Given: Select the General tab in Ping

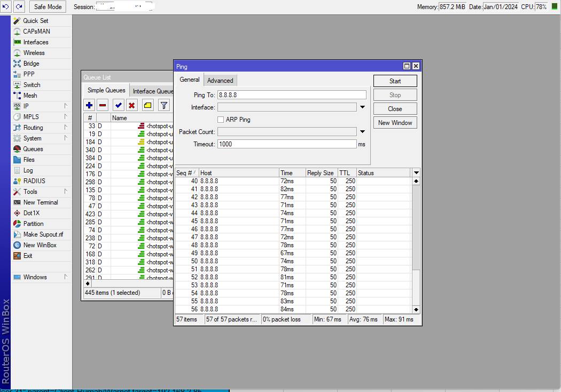Looking at the screenshot, I should pos(190,80).
